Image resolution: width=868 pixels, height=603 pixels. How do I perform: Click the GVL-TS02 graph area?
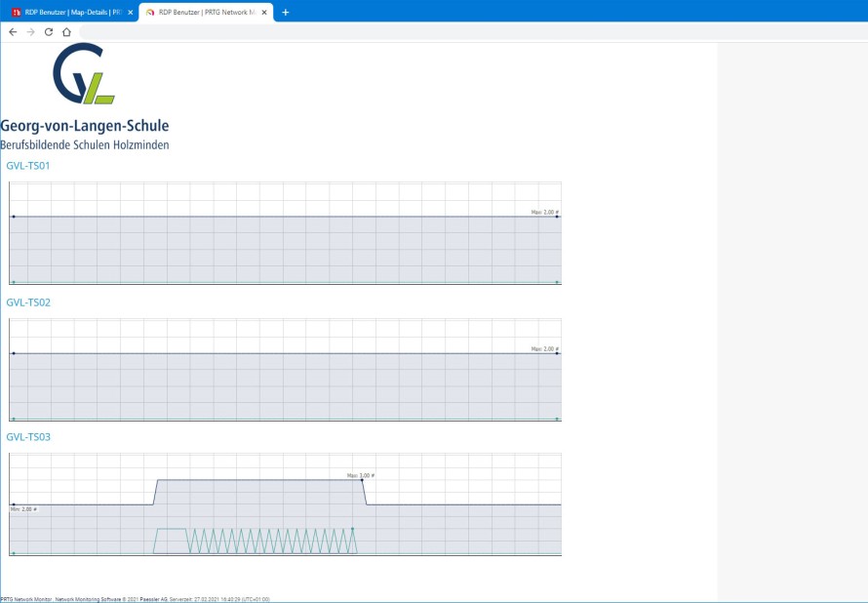pos(285,370)
